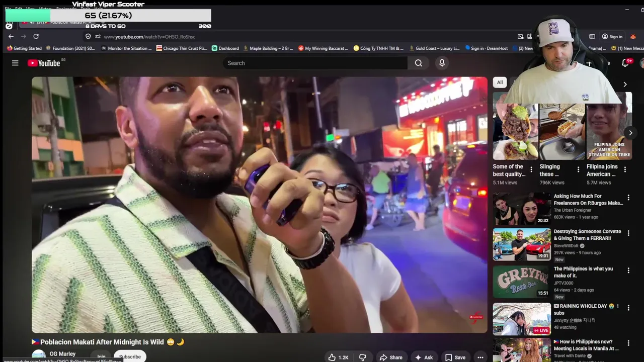Viewport: 644px width, 362px height.
Task: Go back with browser back arrow
Action: point(11,37)
